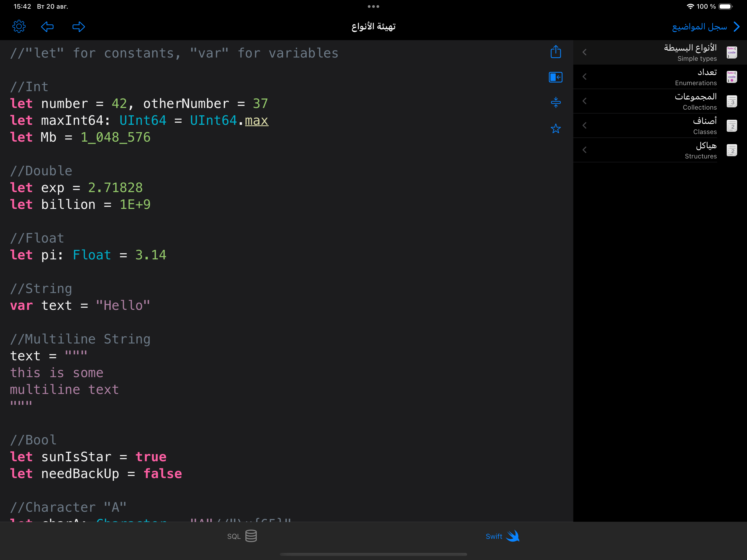This screenshot has height=560, width=747.
Task: Select the Enumerations row text
Action: (x=696, y=77)
